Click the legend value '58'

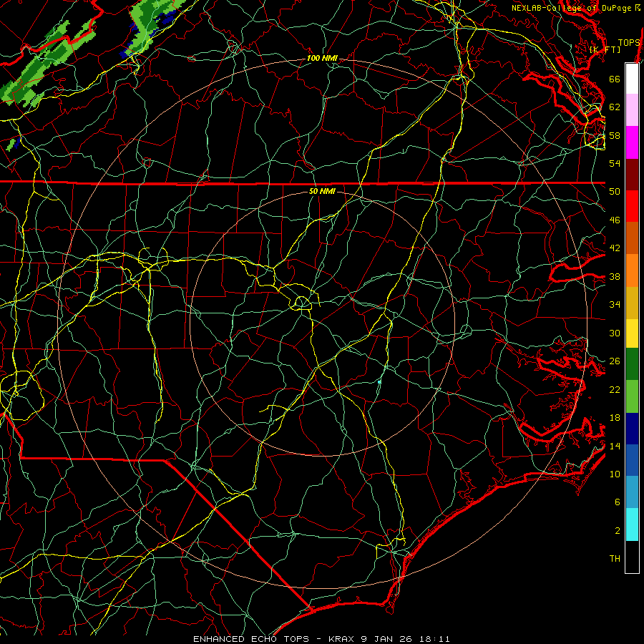tap(615, 135)
